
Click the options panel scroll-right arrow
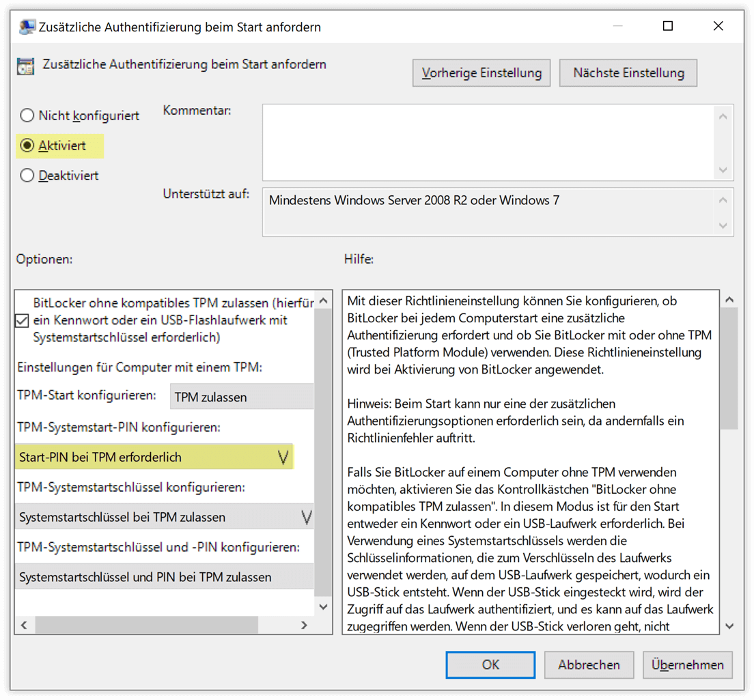pyautogui.click(x=304, y=625)
